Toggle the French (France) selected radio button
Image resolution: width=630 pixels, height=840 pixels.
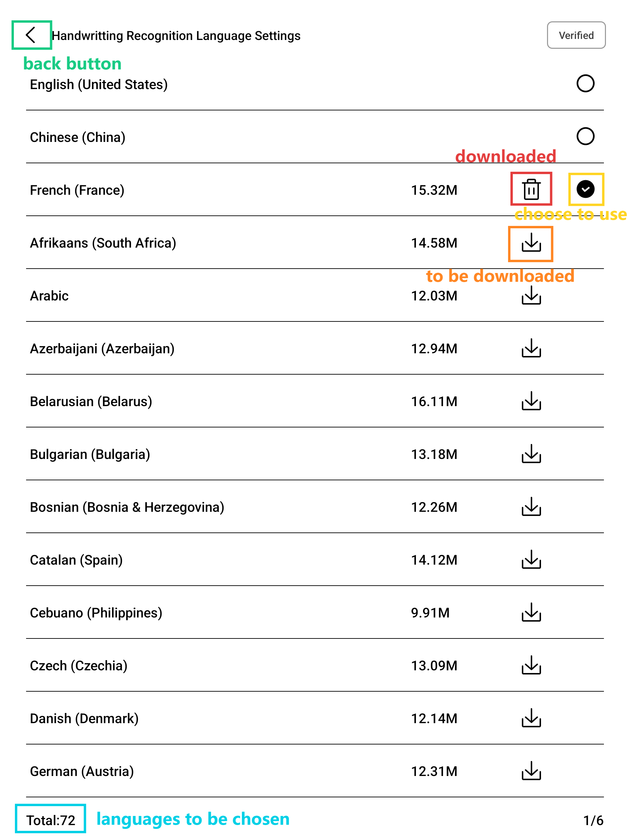coord(585,189)
